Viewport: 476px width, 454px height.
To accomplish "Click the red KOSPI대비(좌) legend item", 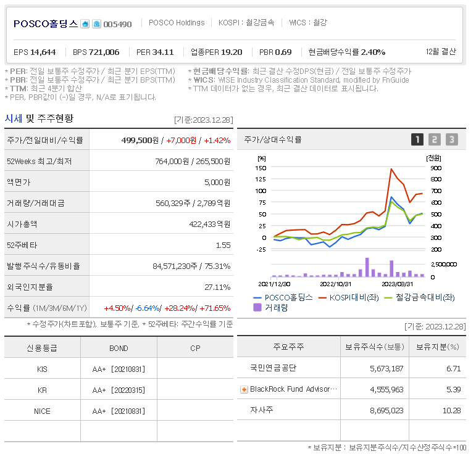I will pos(348,297).
